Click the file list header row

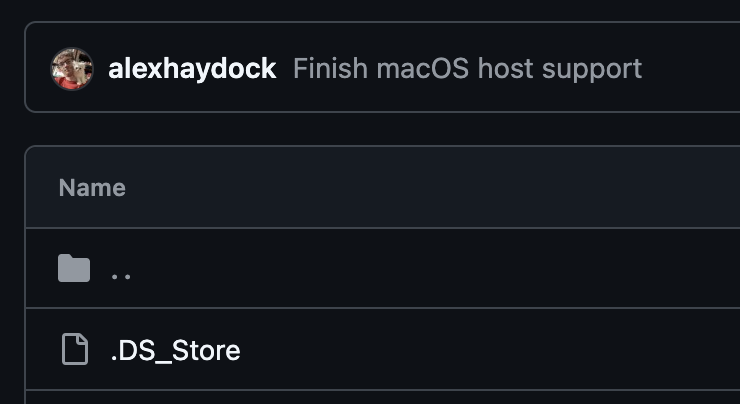[x=400, y=187]
